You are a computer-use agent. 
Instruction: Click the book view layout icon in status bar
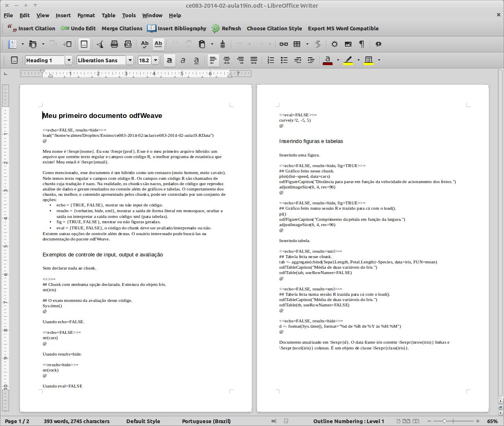(416, 421)
